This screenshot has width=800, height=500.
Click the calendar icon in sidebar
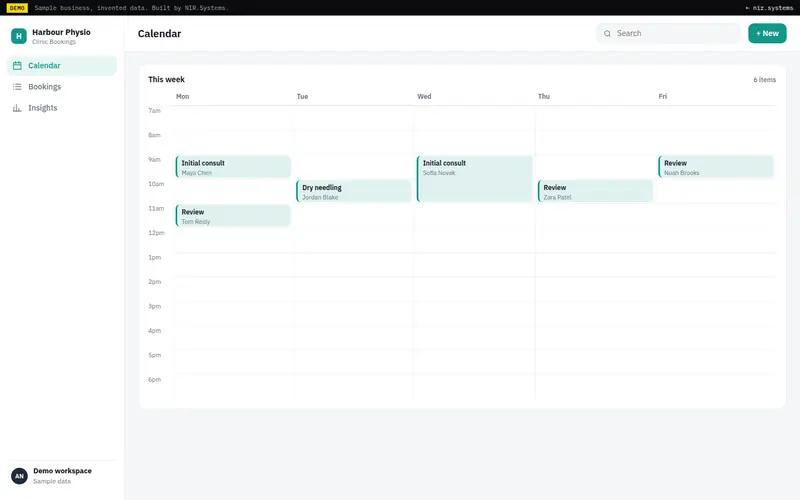(17, 65)
